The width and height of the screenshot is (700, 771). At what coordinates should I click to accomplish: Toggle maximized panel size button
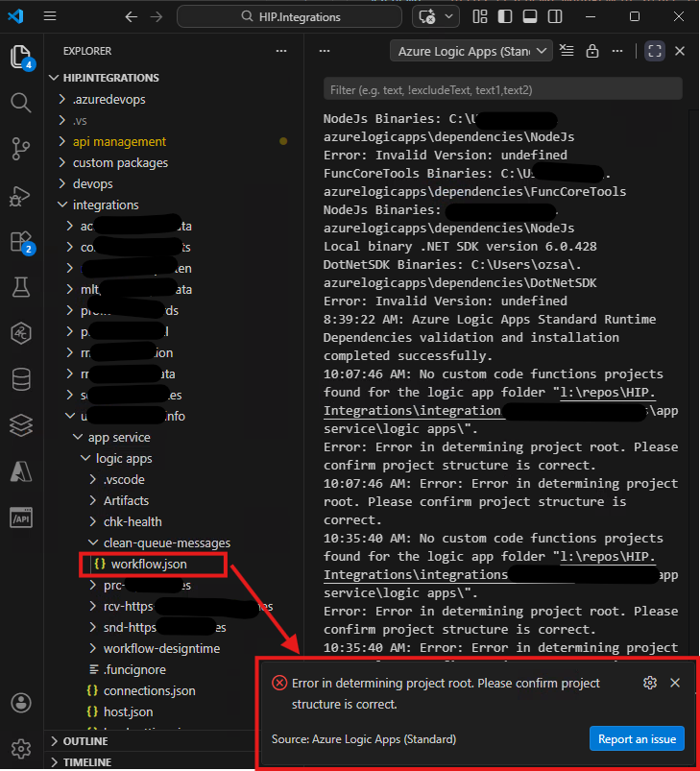[655, 51]
